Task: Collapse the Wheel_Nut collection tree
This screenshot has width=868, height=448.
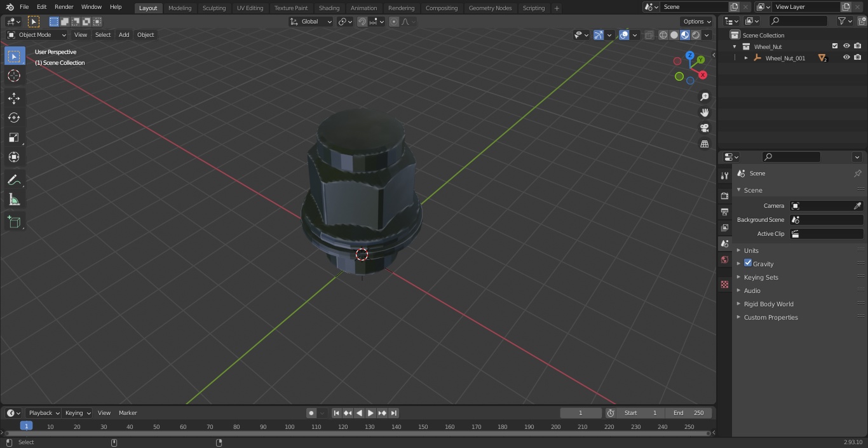Action: [x=735, y=46]
